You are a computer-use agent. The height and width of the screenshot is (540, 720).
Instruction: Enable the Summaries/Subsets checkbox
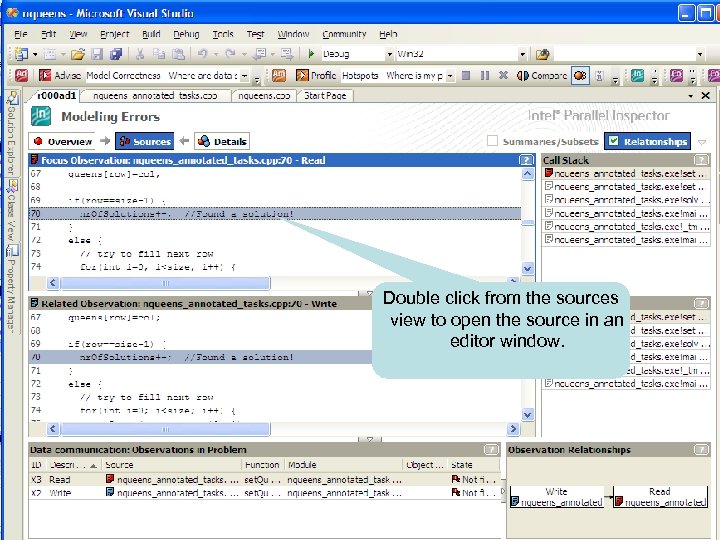tap(492, 141)
